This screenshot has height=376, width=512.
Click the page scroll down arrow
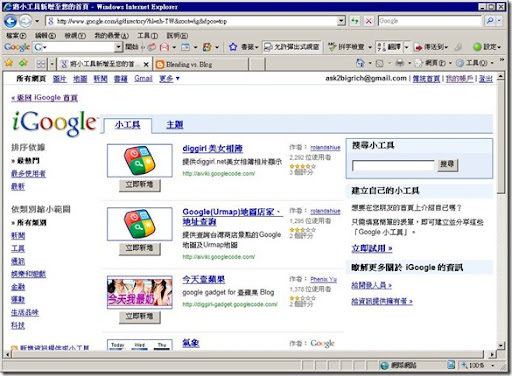[501, 345]
